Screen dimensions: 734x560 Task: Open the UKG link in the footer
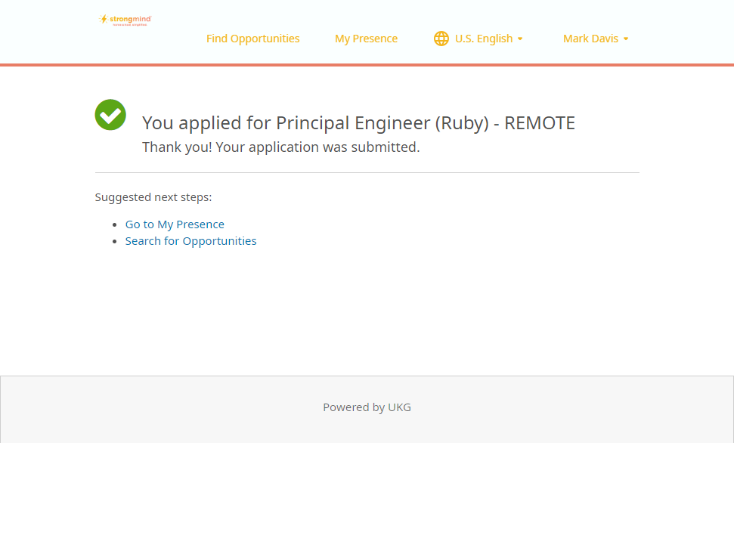(399, 407)
